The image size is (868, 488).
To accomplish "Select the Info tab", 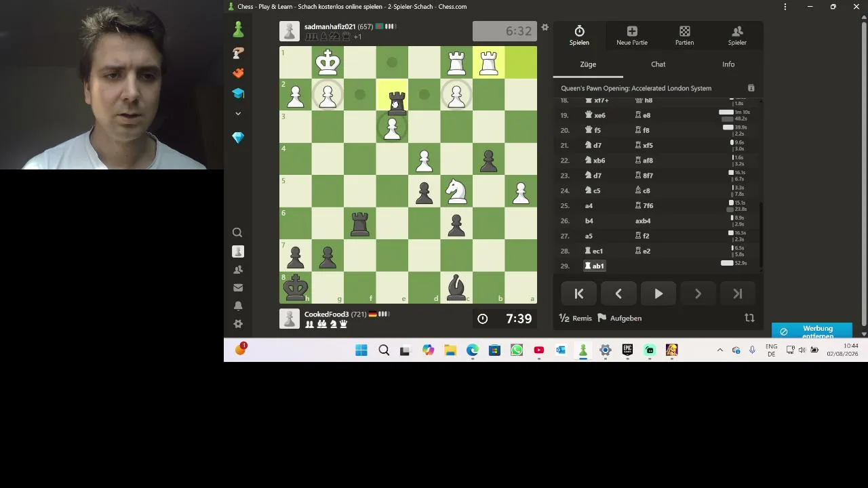I will coord(728,64).
